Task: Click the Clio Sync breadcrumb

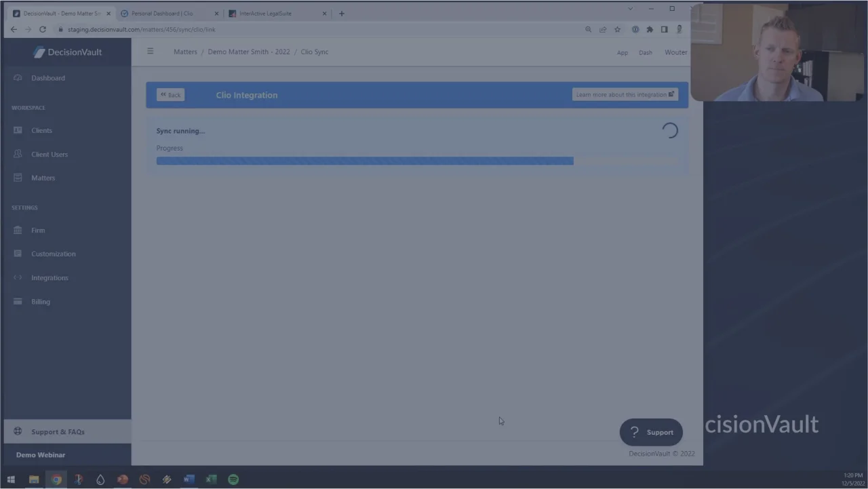Action: [315, 52]
